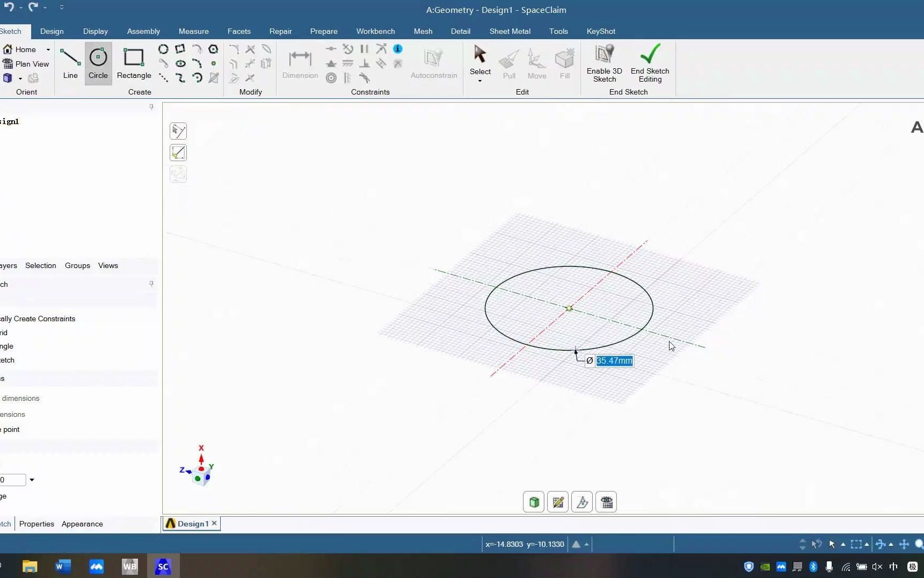Open the Display ribbon tab
The width and height of the screenshot is (924, 578).
tap(96, 31)
